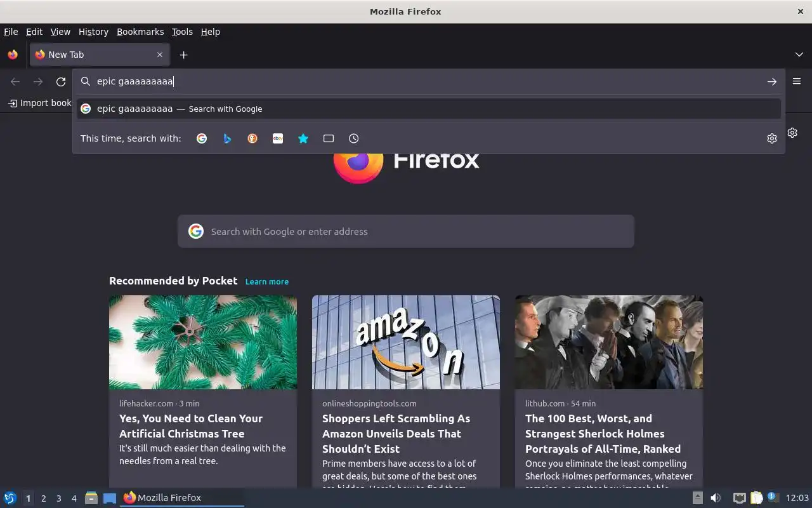This screenshot has width=812, height=508.
Task: Open the Tools menu
Action: pos(182,32)
